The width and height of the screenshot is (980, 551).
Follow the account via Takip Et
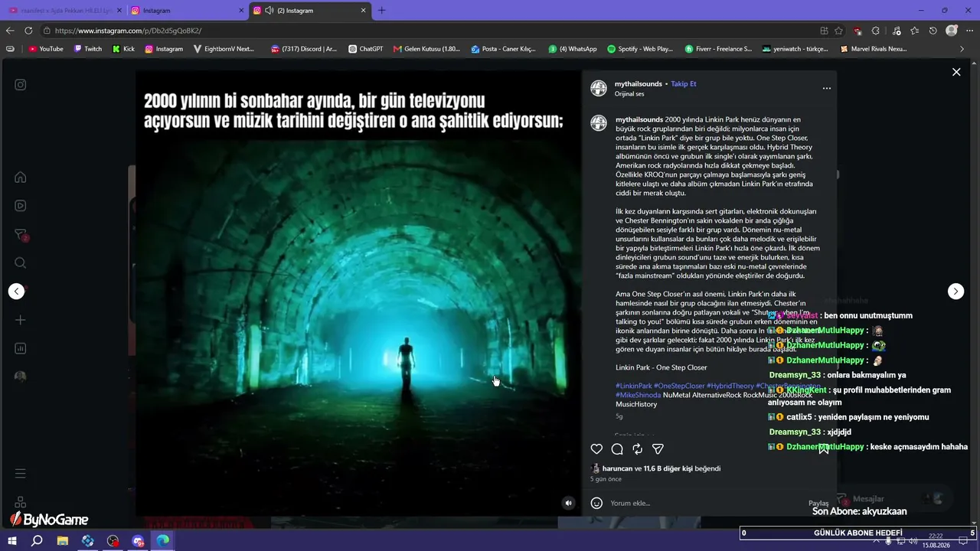(684, 83)
